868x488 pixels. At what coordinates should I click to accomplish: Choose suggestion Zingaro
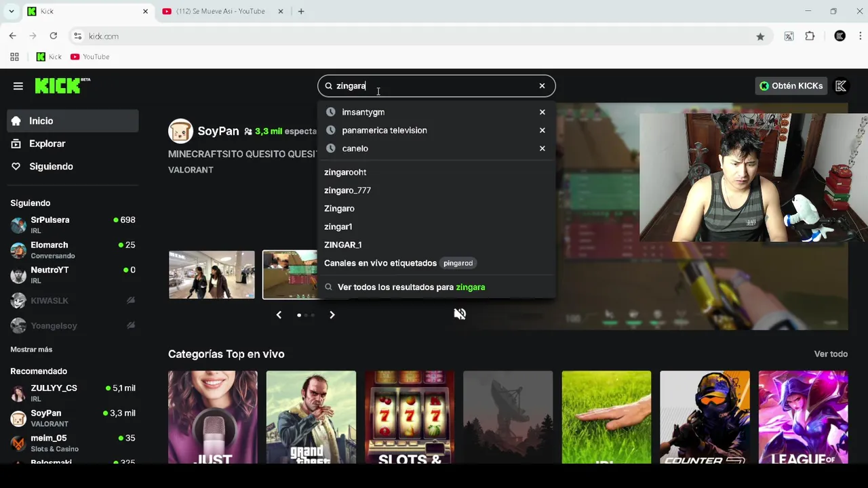339,209
